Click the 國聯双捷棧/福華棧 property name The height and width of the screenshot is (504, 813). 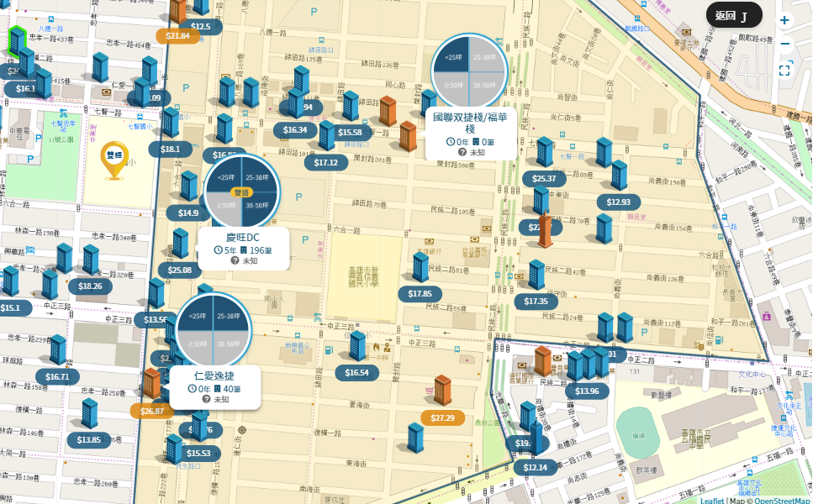(x=470, y=123)
